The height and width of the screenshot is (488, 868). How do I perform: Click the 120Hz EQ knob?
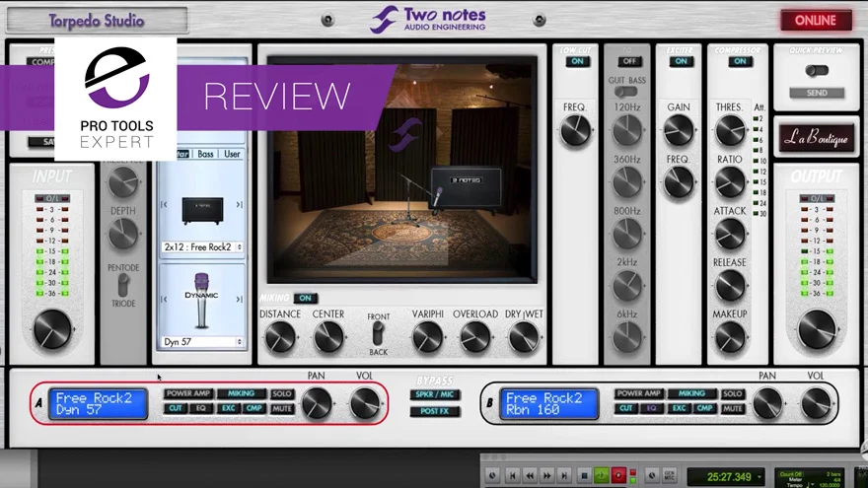pos(626,131)
